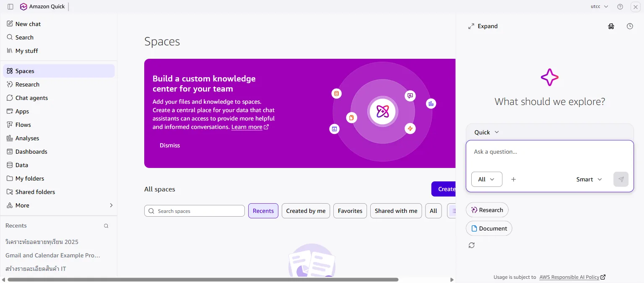The image size is (644, 283).
Task: Click the Search spaces input field
Action: 195,211
